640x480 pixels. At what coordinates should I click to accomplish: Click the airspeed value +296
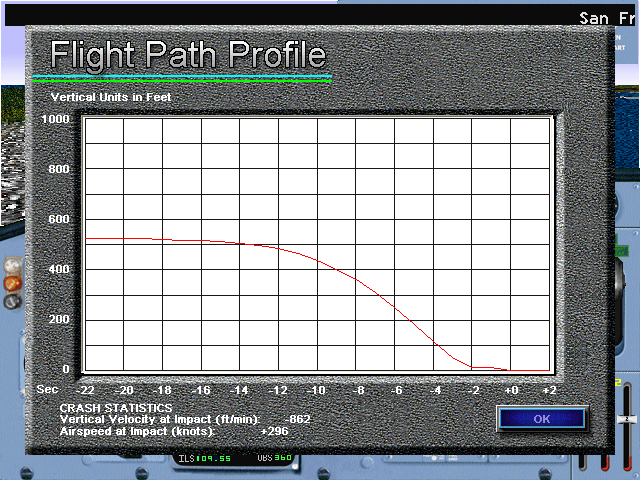click(274, 431)
